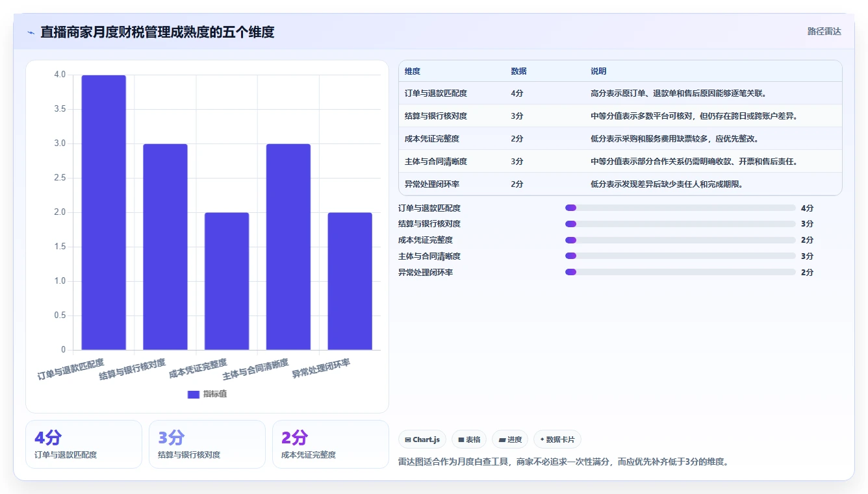
Task: Click the 异常处理闭环率 x-axis label
Action: coord(321,368)
